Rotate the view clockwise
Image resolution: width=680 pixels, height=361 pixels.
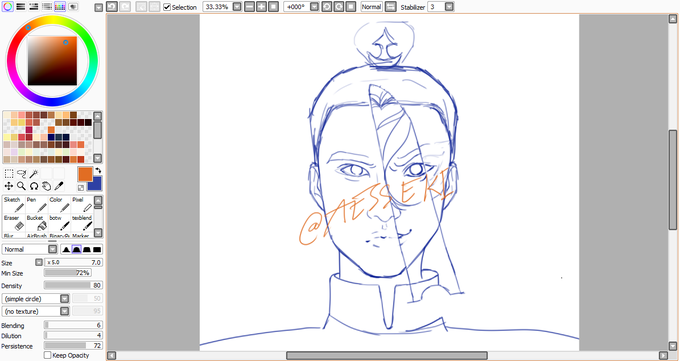coord(339,7)
